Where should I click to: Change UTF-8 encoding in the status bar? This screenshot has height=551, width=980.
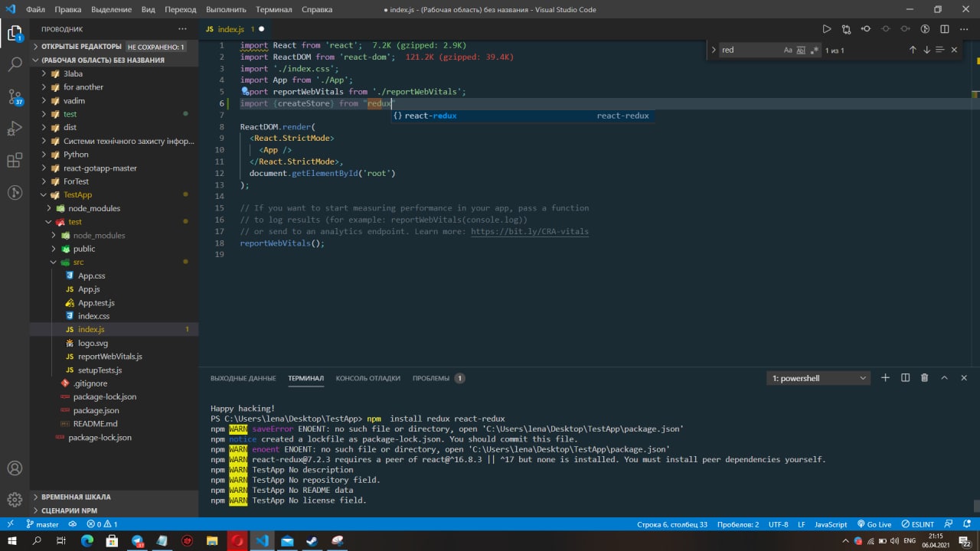[778, 524]
